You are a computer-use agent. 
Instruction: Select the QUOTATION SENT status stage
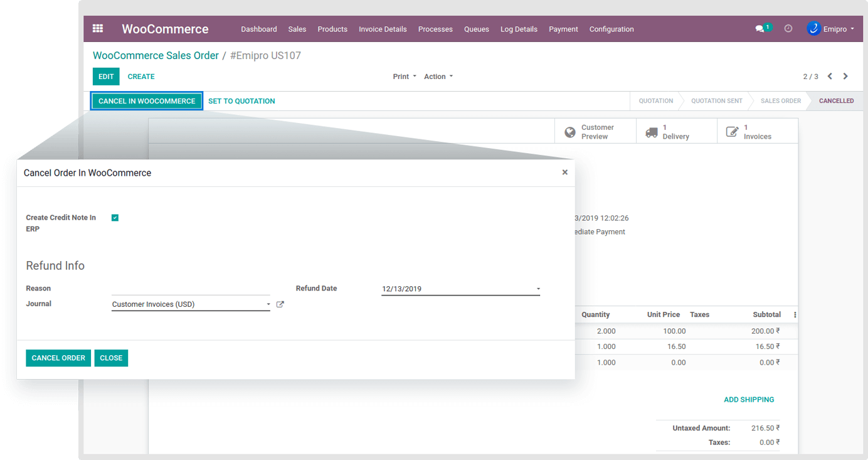(716, 101)
